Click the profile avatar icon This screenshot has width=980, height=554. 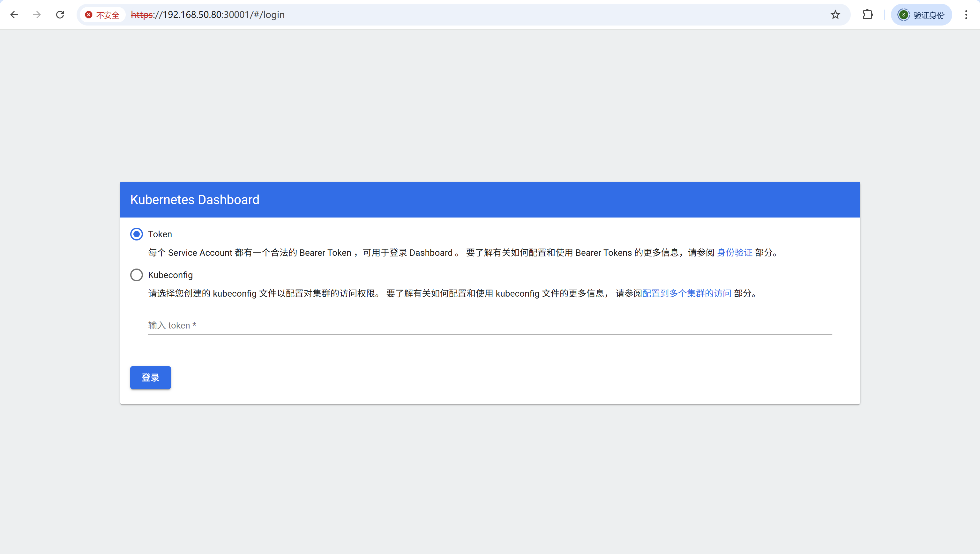point(903,15)
